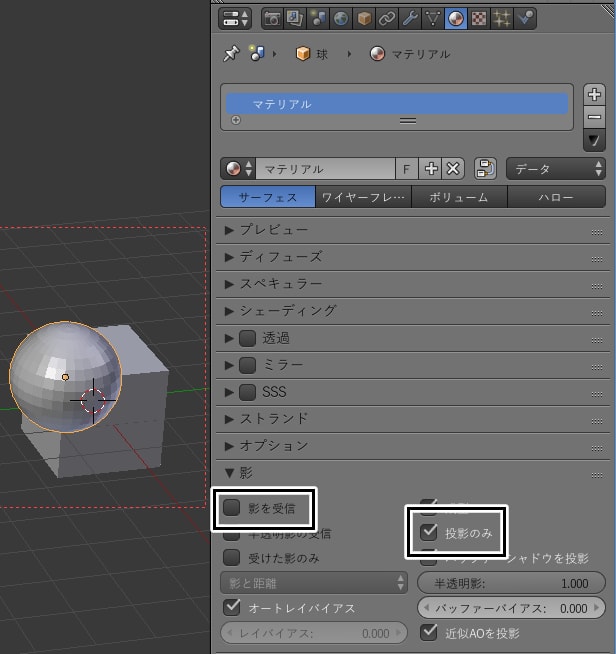Image resolution: width=616 pixels, height=654 pixels.
Task: Click the scene icon in breadcrumb
Action: click(257, 53)
